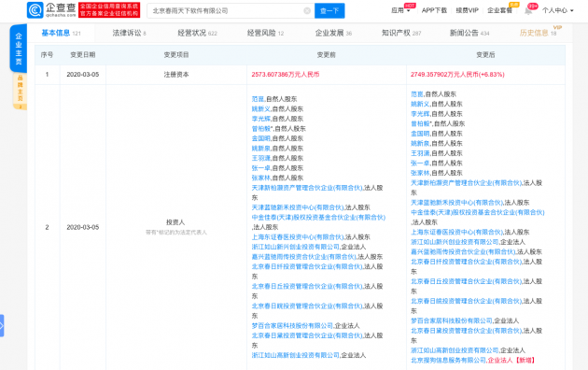Open 上海东证春医投资中心 in 变更前 column
Screen dimensions: 588x370
298,237
